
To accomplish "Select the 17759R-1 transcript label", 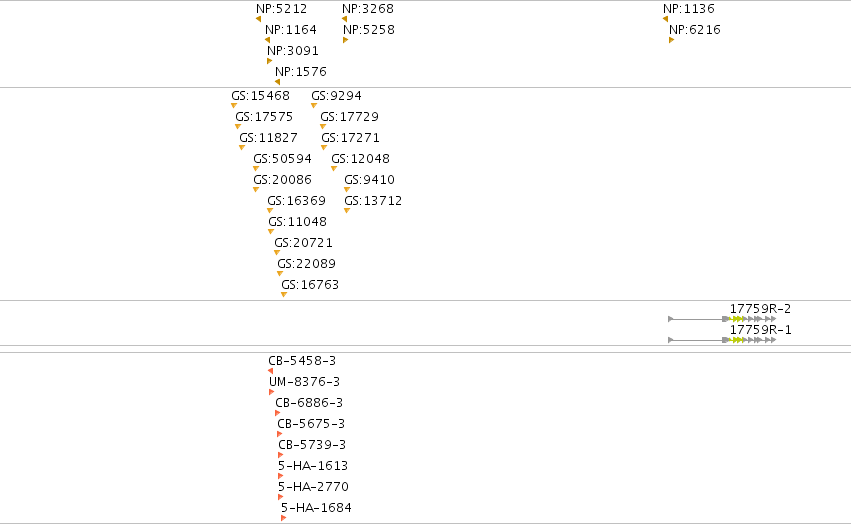I will pyautogui.click(x=760, y=330).
